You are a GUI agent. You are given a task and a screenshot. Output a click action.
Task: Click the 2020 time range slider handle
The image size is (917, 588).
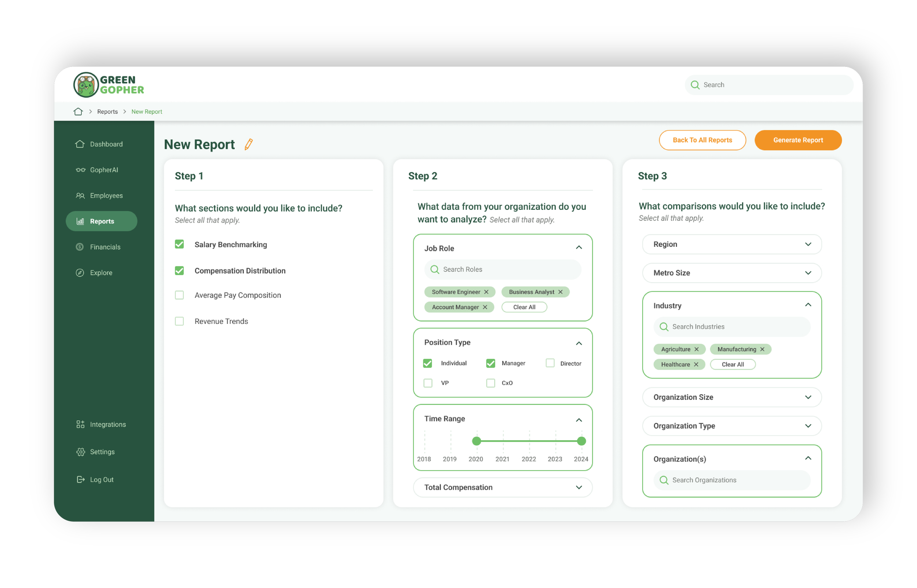point(476,441)
